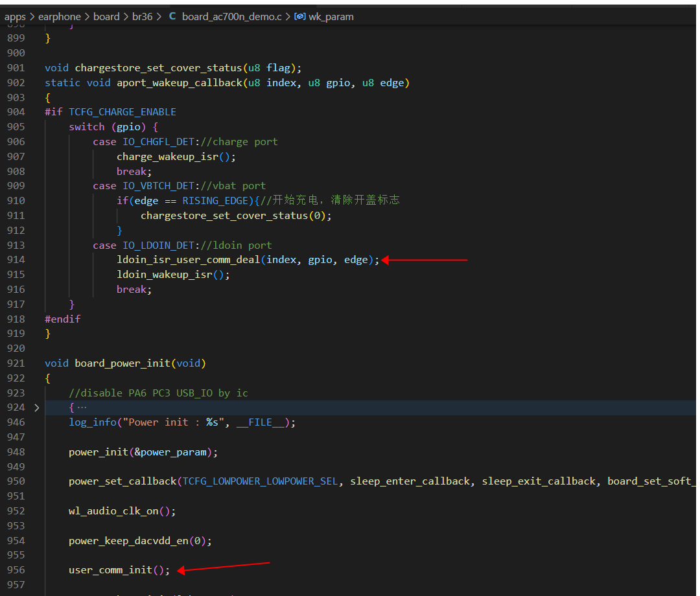Image resolution: width=700 pixels, height=596 pixels.
Task: Click board_ac700n_demo.c file name in breadcrumb
Action: 231,17
